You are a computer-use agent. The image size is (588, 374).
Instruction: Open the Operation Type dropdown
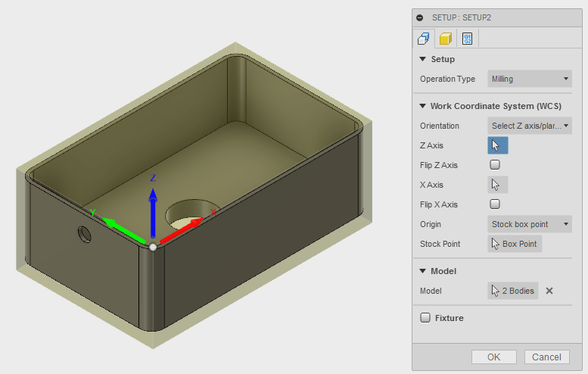[530, 79]
